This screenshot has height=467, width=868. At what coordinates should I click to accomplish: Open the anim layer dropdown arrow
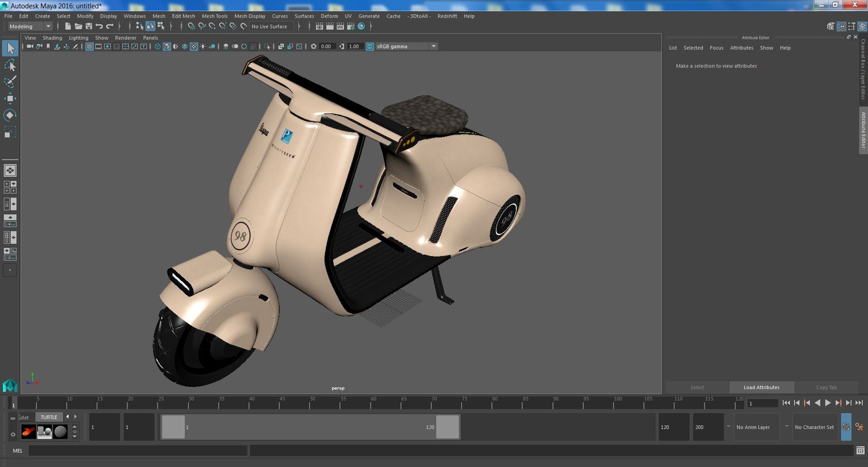[728, 426]
